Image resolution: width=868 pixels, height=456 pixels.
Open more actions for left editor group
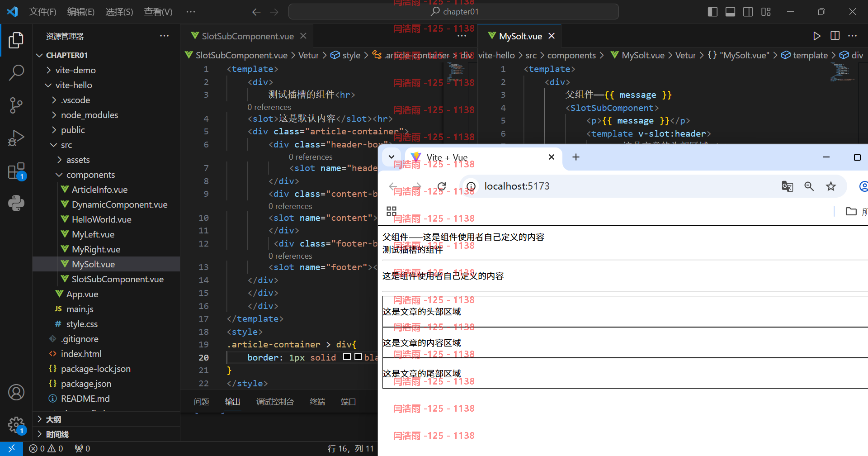click(462, 36)
